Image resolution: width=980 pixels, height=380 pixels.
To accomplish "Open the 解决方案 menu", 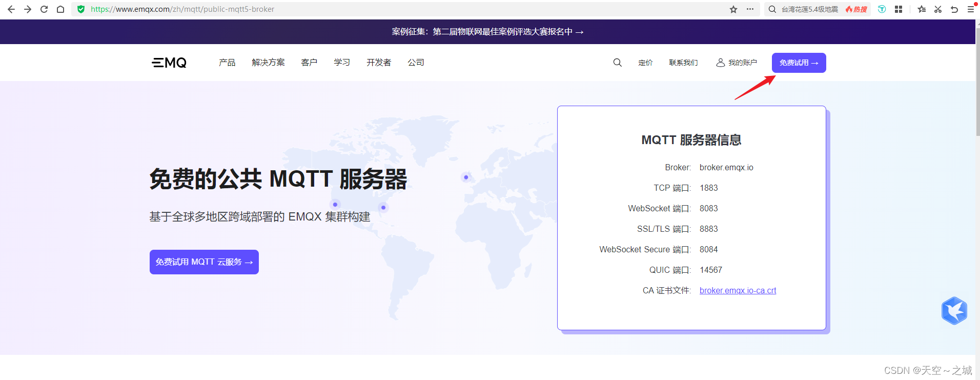I will click(x=269, y=63).
